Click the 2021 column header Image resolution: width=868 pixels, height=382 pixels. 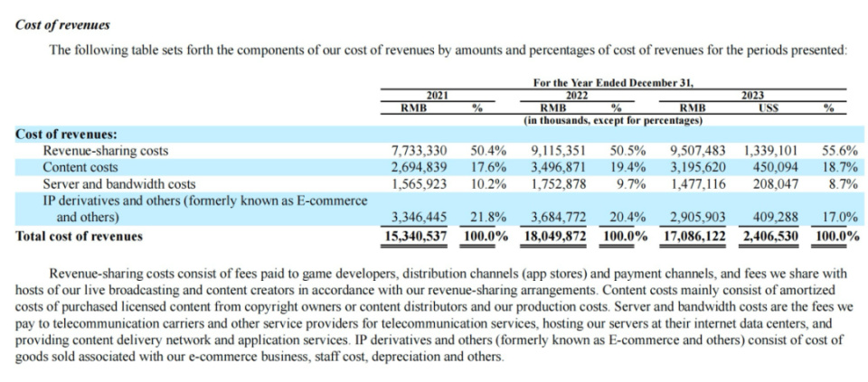tap(438, 95)
